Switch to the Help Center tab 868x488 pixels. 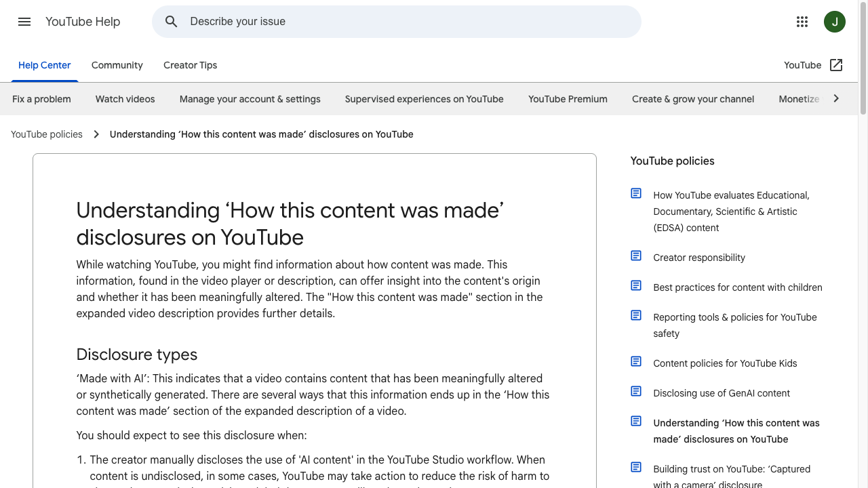coord(45,65)
